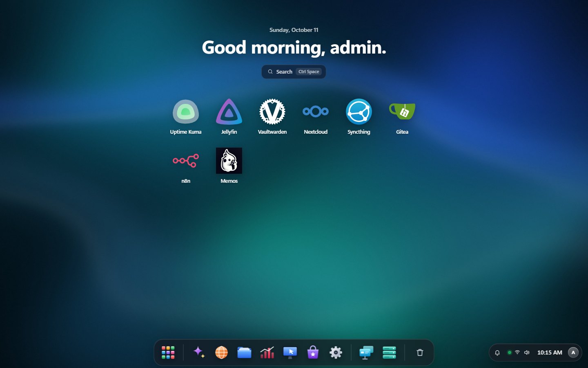Open the admin user avatar menu
Image resolution: width=588 pixels, height=368 pixels.
pos(573,352)
